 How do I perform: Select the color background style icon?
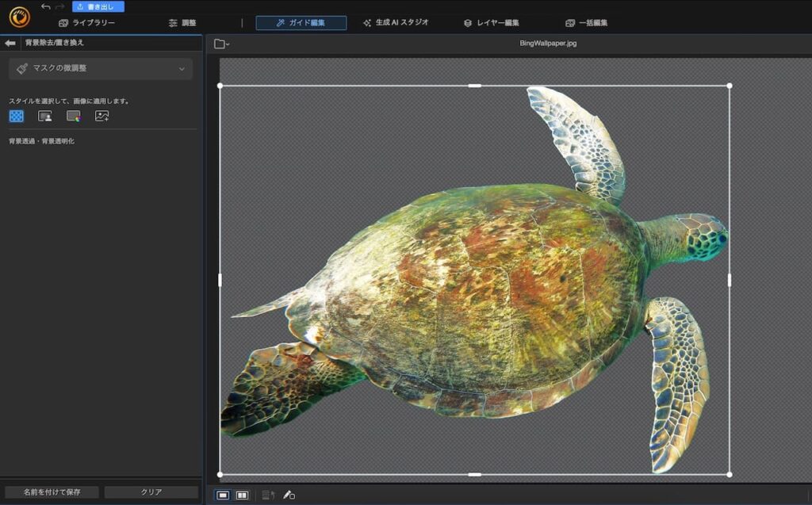(x=74, y=116)
